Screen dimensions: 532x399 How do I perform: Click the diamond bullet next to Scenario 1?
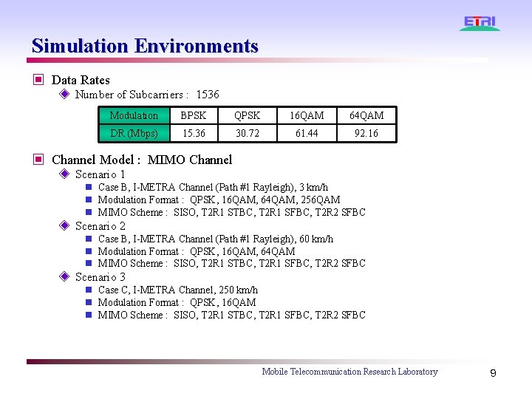64,174
